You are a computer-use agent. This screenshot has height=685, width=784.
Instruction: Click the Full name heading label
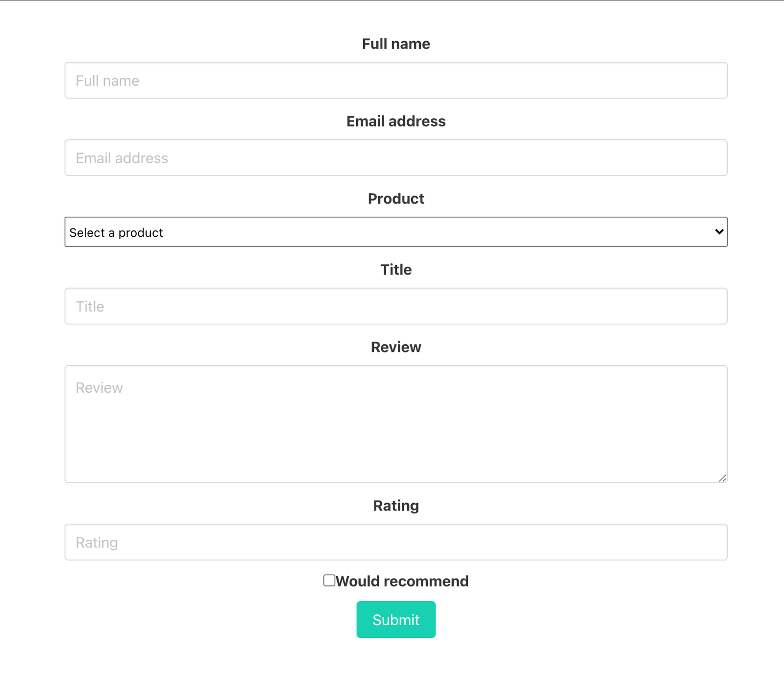pos(395,44)
